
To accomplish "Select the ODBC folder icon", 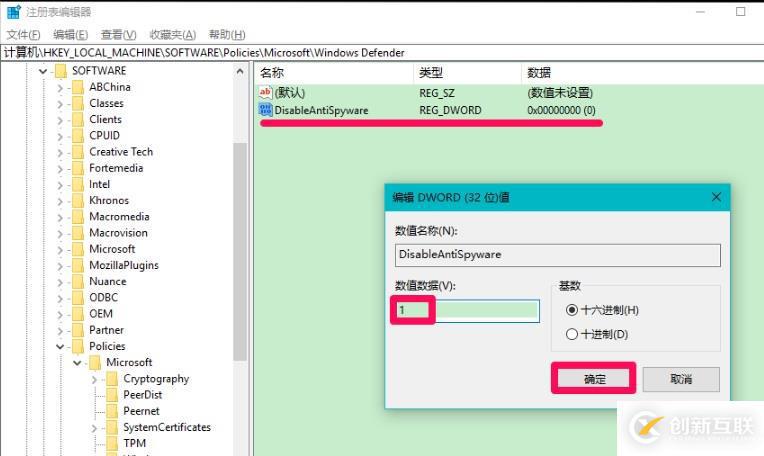I will 77,298.
